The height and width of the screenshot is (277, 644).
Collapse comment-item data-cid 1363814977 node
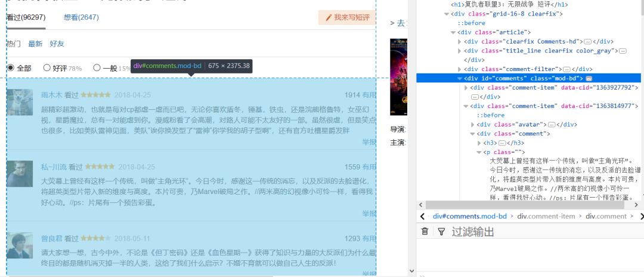[466, 106]
